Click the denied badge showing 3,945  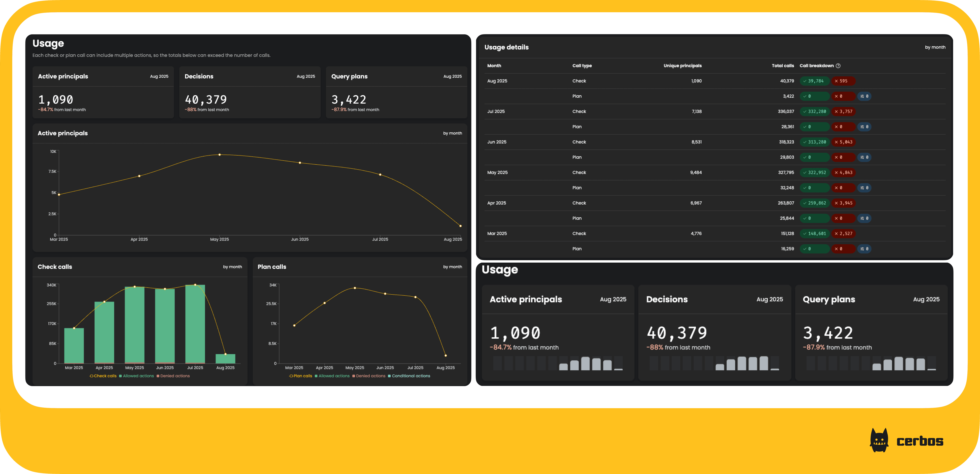[843, 203]
